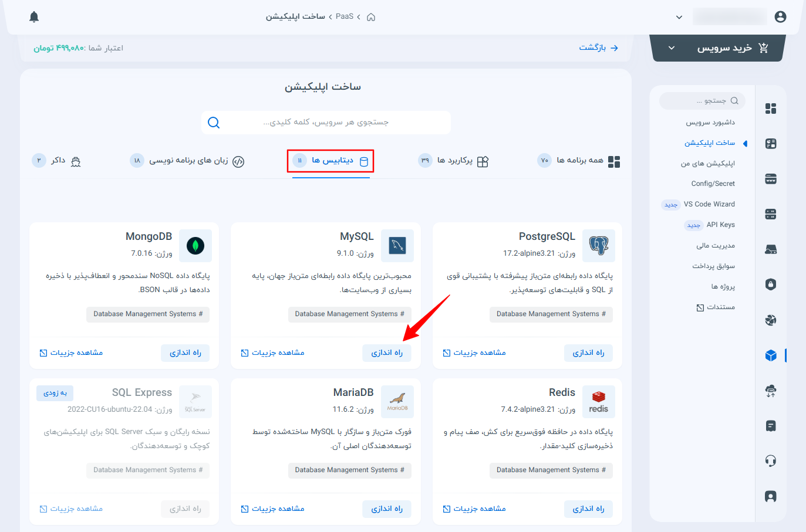This screenshot has width=806, height=532.
Task: View MongoDB details via مشاهده جزییات
Action: (71, 353)
